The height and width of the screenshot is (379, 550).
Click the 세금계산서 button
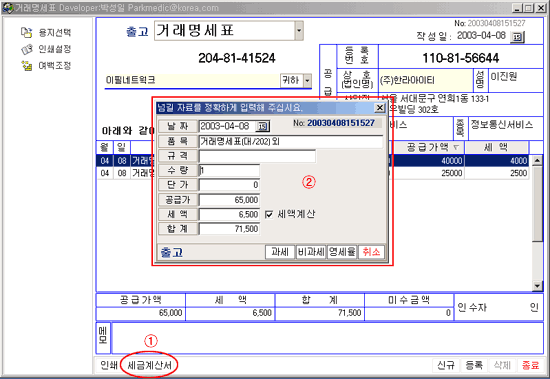[x=149, y=365]
